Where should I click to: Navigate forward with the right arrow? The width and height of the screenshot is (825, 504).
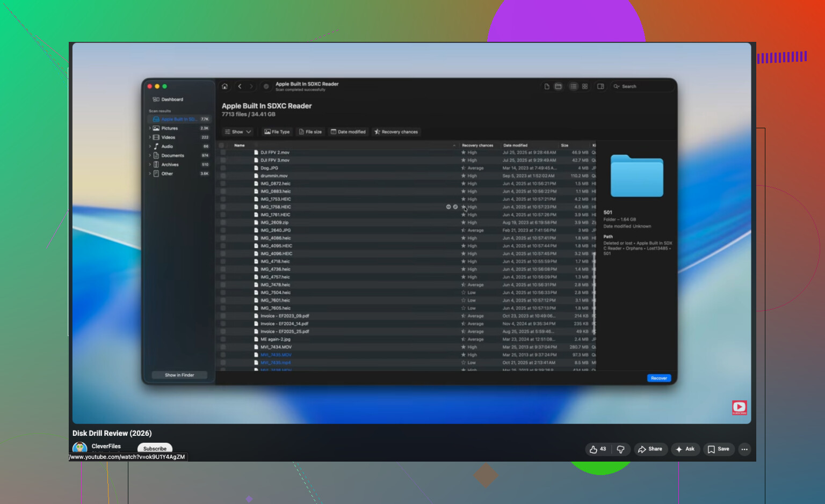point(251,86)
